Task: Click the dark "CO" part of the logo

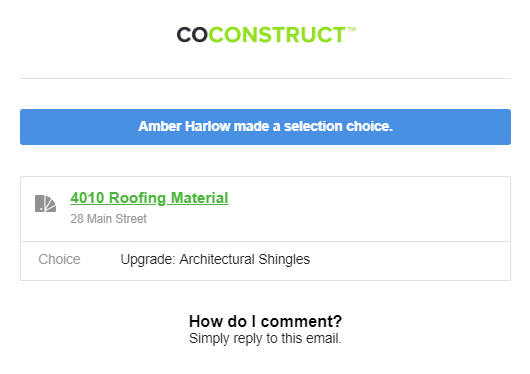Action: (x=192, y=35)
